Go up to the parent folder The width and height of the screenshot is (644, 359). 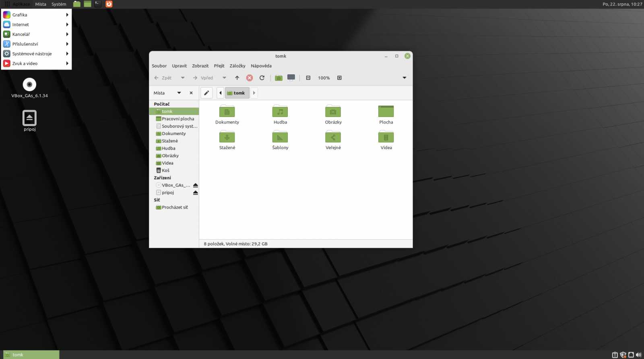(x=237, y=78)
